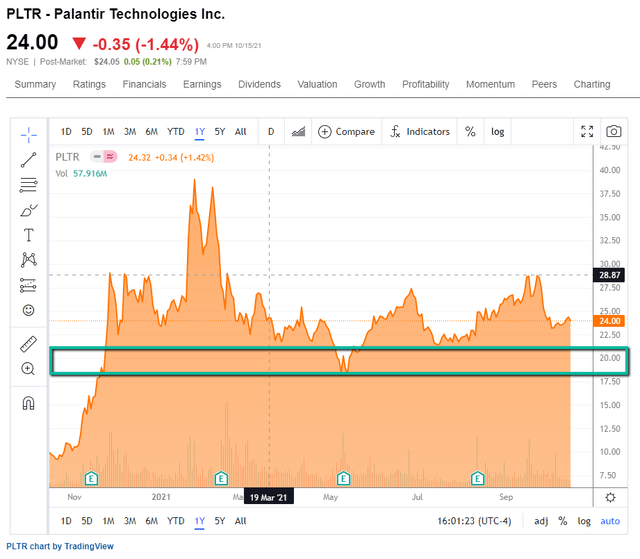Activate the zoom in tool
The height and width of the screenshot is (559, 640).
pyautogui.click(x=28, y=369)
